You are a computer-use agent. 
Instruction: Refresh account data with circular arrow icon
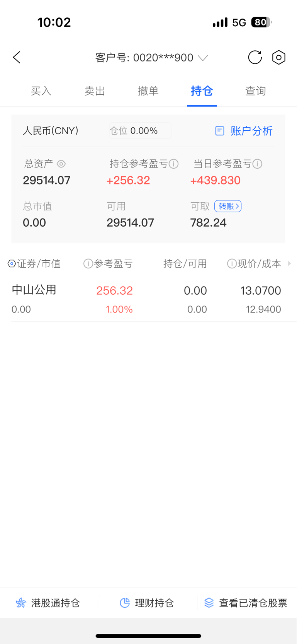coord(255,58)
